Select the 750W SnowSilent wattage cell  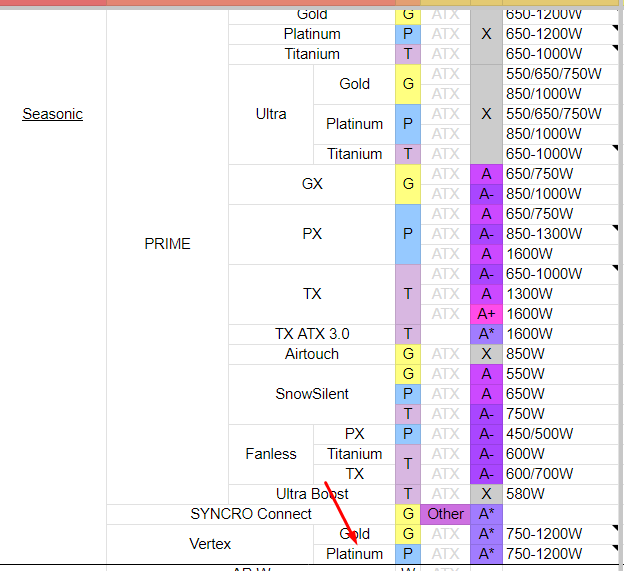click(560, 414)
